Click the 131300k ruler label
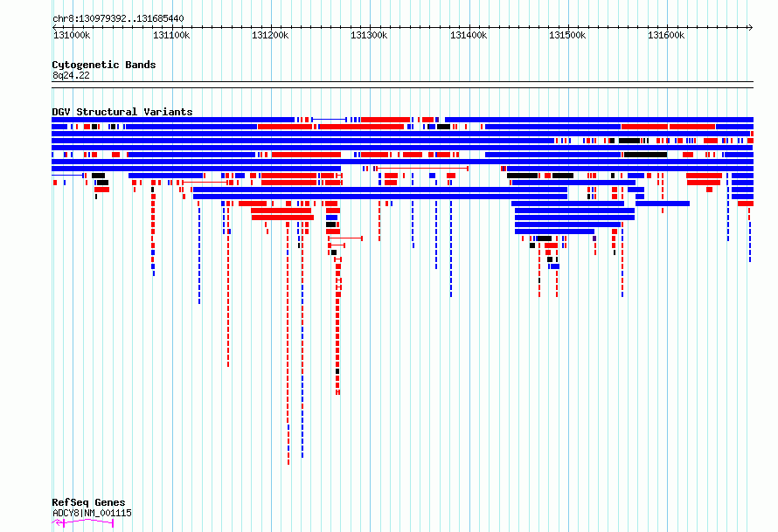 coord(369,35)
